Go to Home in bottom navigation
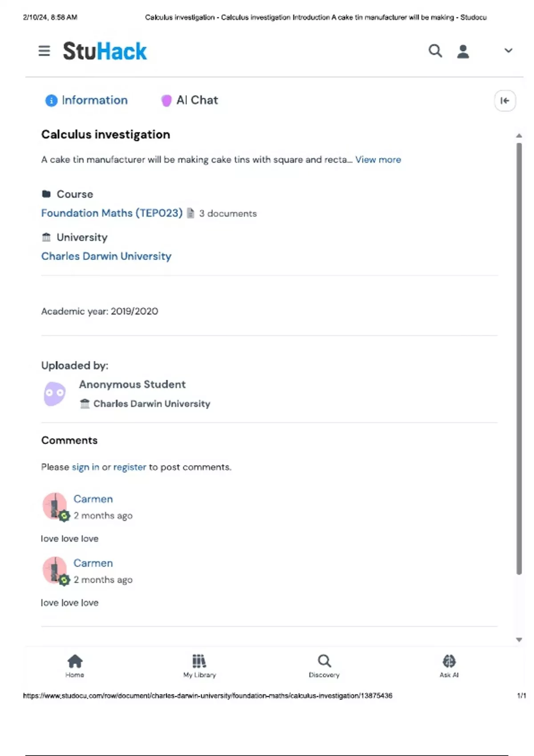This screenshot has height=756, width=534. tap(75, 665)
